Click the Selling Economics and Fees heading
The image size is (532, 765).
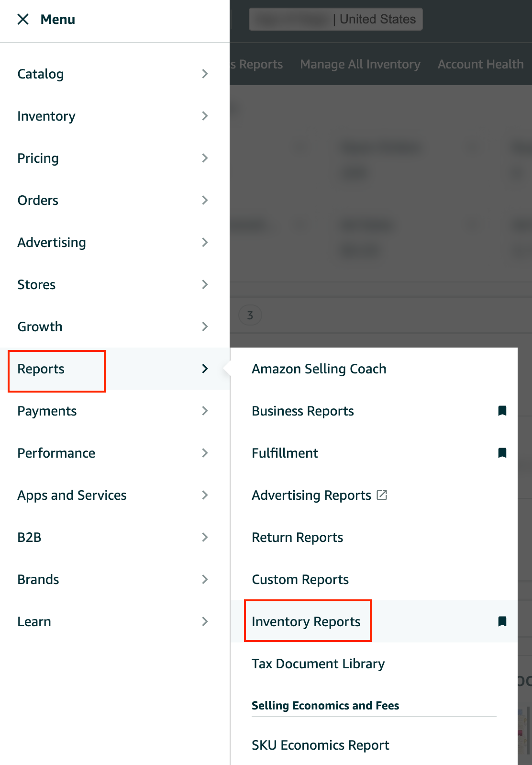(x=325, y=706)
